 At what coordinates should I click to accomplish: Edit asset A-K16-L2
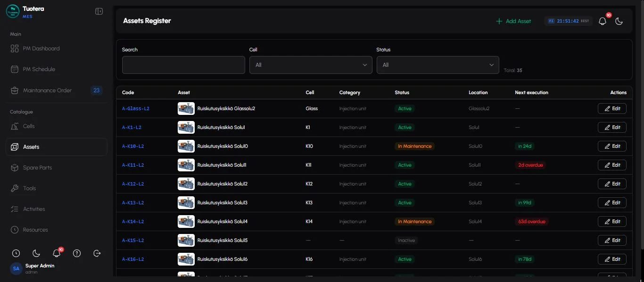point(612,259)
